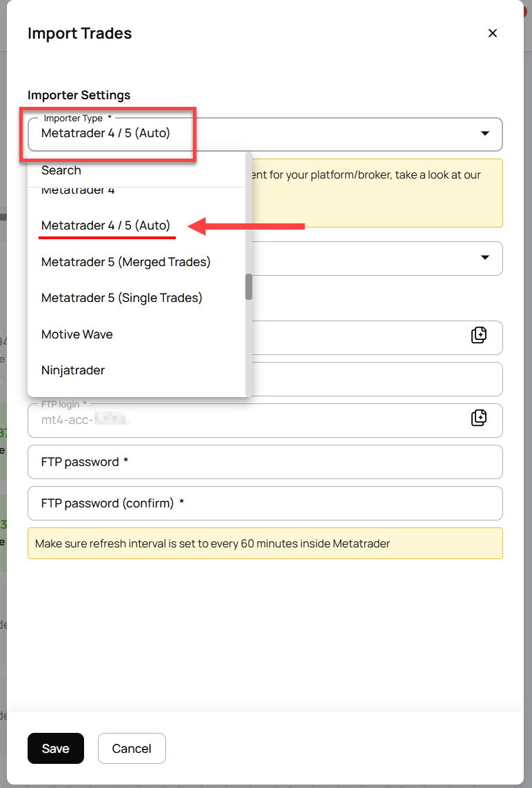This screenshot has height=788, width=532.
Task: Select Metatrader 5 (Merged Trades) importer
Action: (x=125, y=262)
